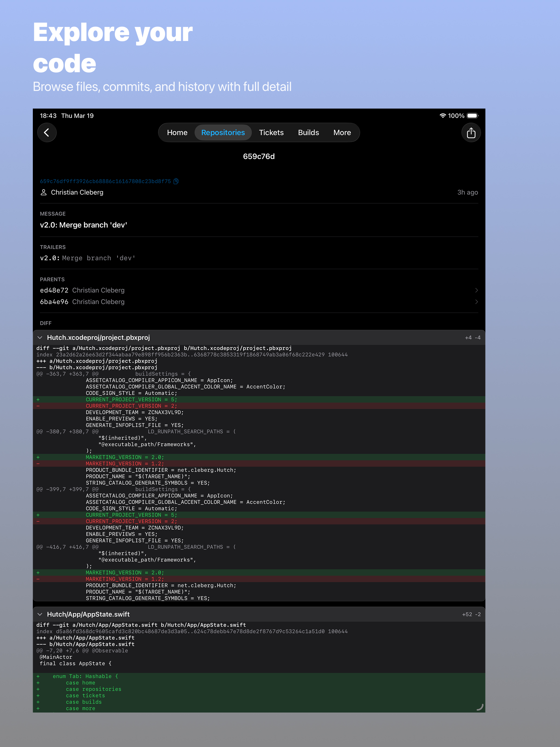Viewport: 560px width, 747px height.
Task: Tap the commit message 'v2.0: Merge branch dev'
Action: (83, 225)
